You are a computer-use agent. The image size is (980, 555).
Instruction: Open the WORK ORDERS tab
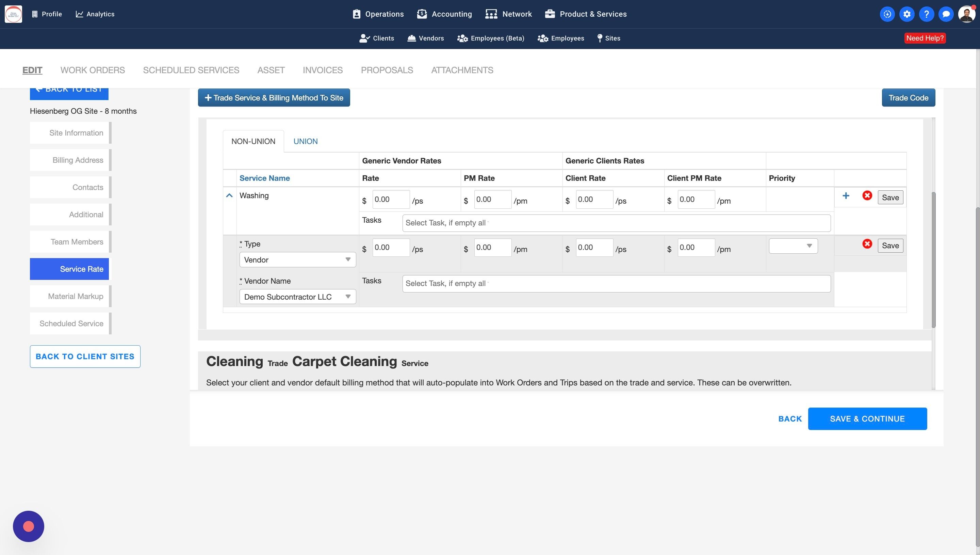click(x=93, y=70)
